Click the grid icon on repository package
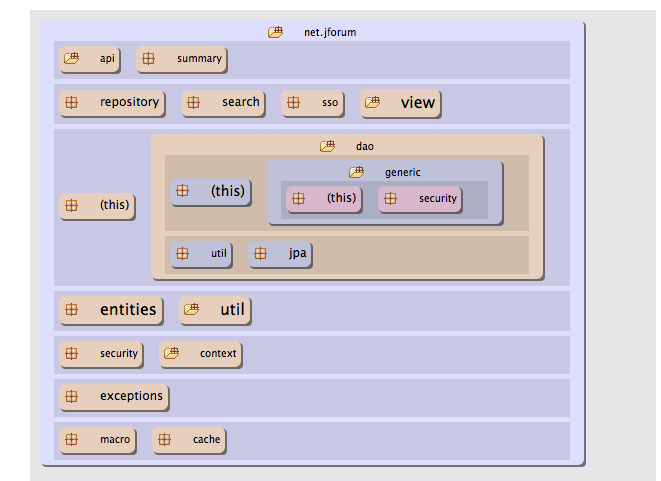The width and height of the screenshot is (661, 481). pos(71,102)
